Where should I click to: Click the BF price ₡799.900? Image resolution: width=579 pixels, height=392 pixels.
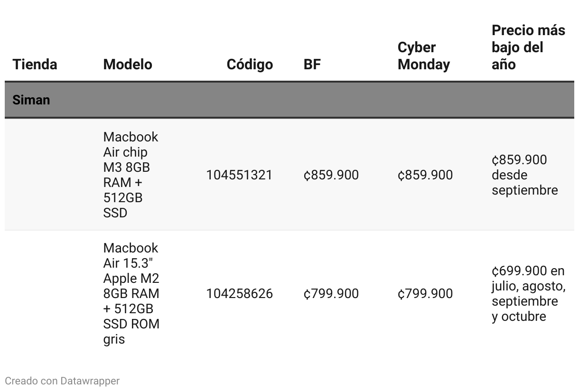coord(331,294)
